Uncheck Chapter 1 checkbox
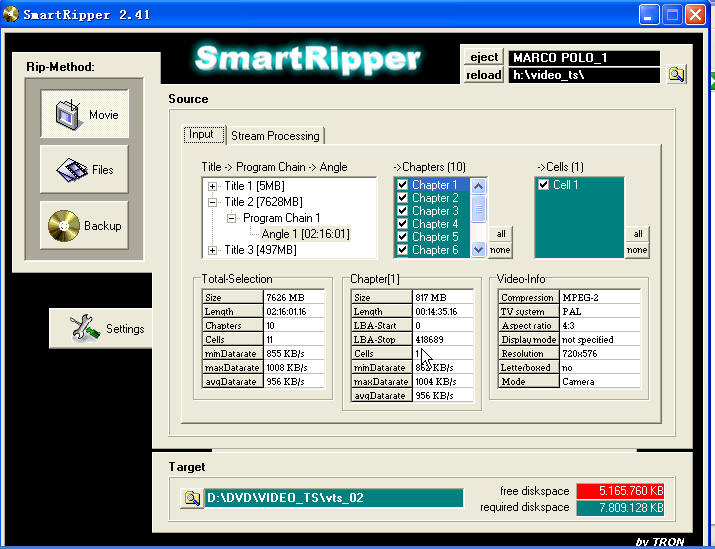Image resolution: width=715 pixels, height=549 pixels. [402, 185]
